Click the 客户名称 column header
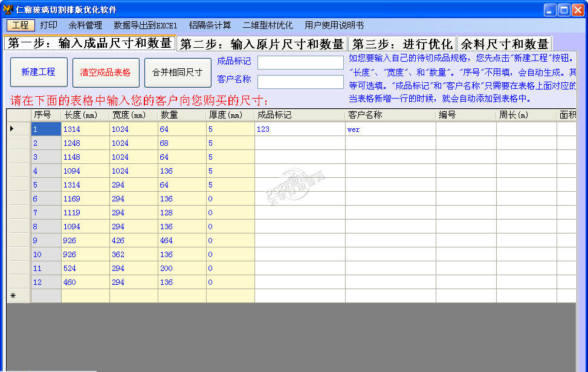Screen dimensions: 588x372 coord(390,115)
